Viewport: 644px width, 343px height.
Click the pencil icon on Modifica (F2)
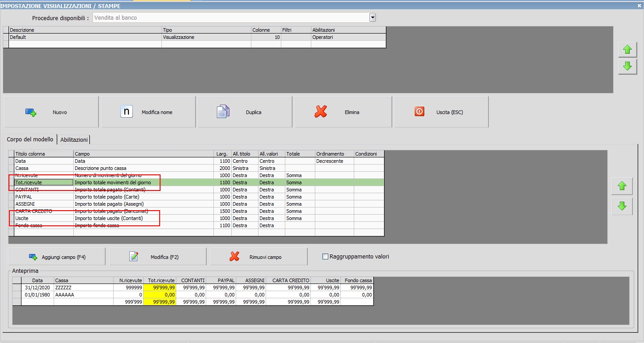[x=133, y=256]
